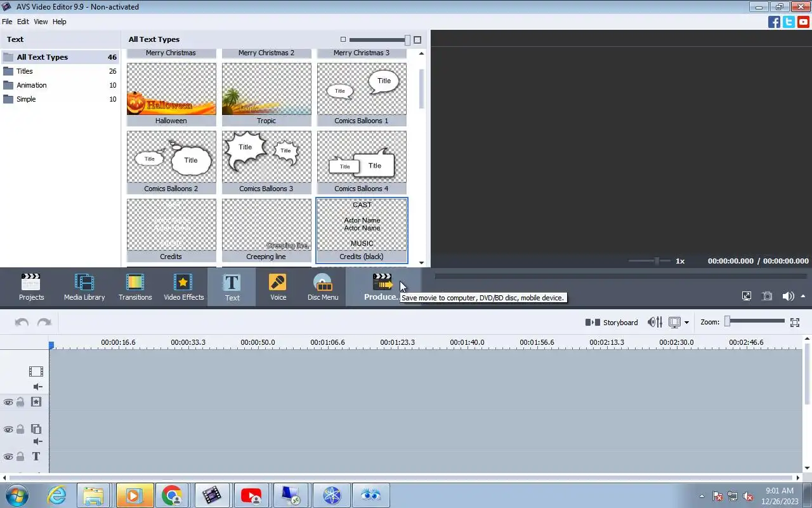Mute the video overlay track audio
This screenshot has width=812, height=508.
point(37,442)
